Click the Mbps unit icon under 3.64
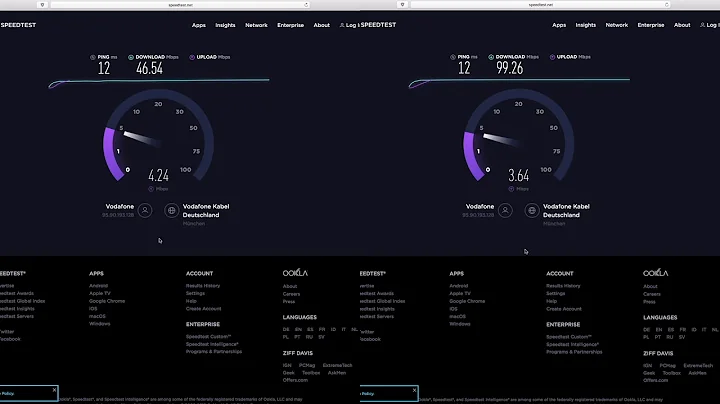720x404 pixels. 511,189
